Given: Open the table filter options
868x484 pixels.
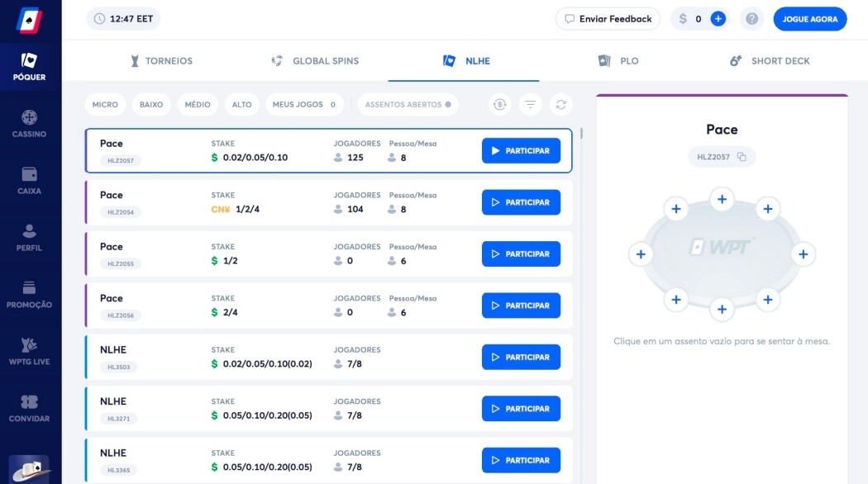Looking at the screenshot, I should (x=530, y=104).
